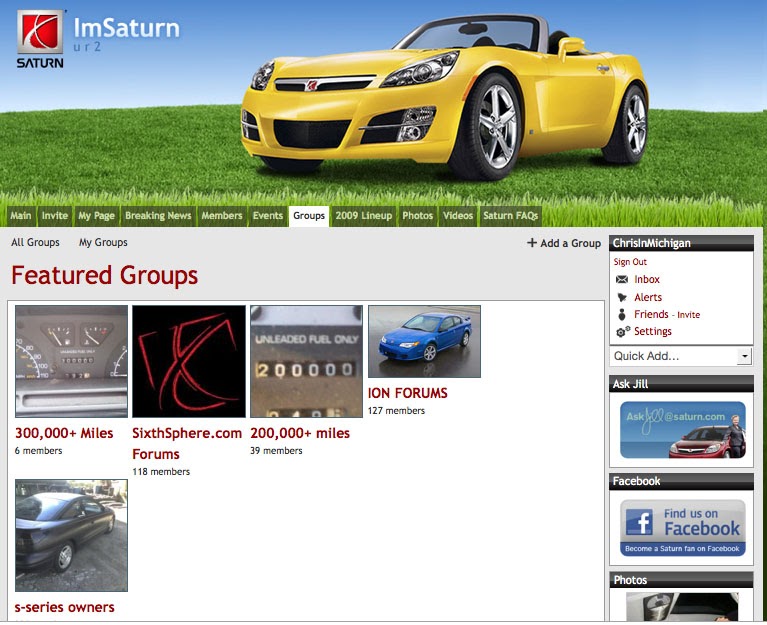Viewport: 767px width, 625px height.
Task: Click the Saturn logo in the header
Action: click(x=40, y=39)
